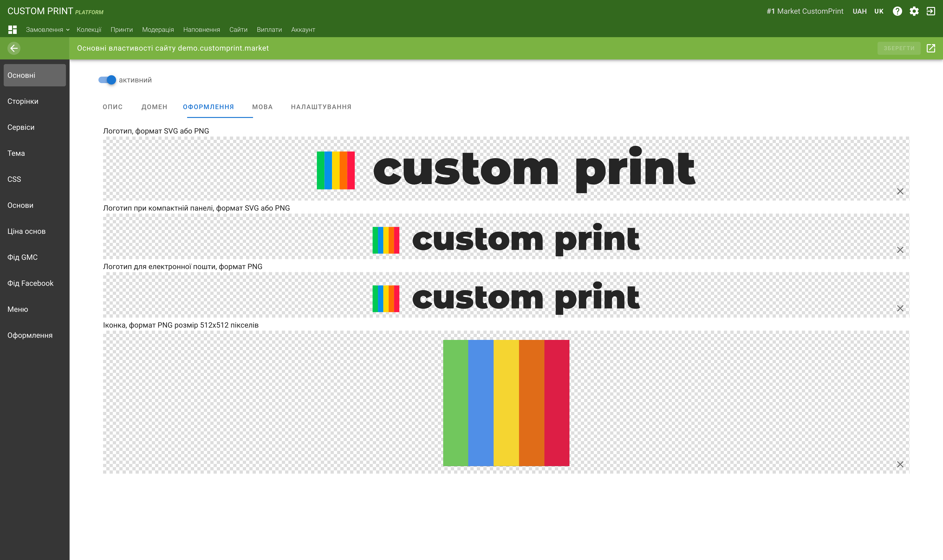Change language via UK button
The height and width of the screenshot is (560, 943).
(x=879, y=11)
